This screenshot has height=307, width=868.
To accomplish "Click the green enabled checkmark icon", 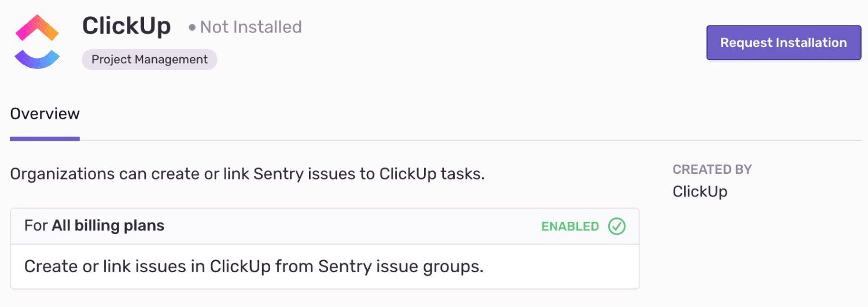I will (617, 226).
